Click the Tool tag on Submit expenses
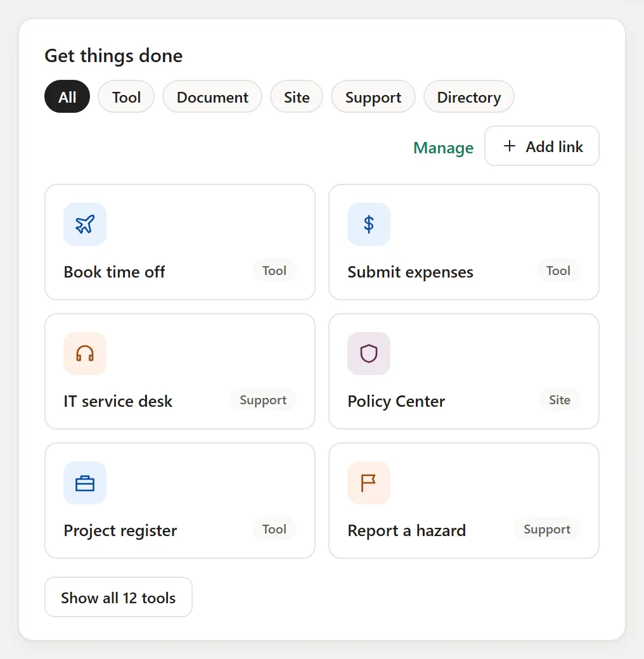The height and width of the screenshot is (659, 644). 558,271
